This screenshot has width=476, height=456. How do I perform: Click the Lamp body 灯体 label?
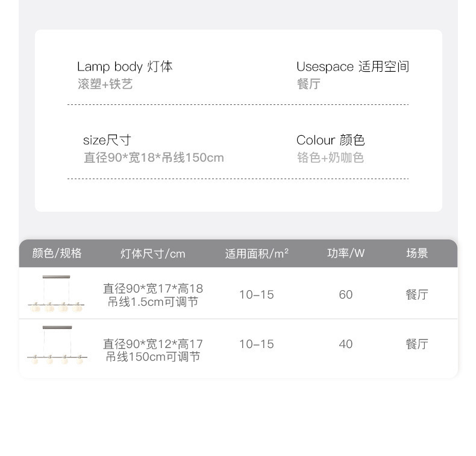click(x=125, y=66)
